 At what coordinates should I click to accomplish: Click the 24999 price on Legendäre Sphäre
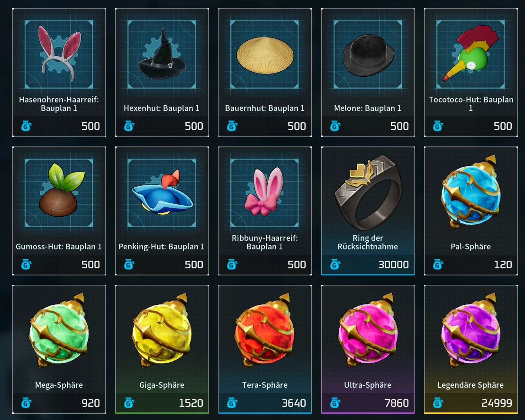(x=497, y=403)
